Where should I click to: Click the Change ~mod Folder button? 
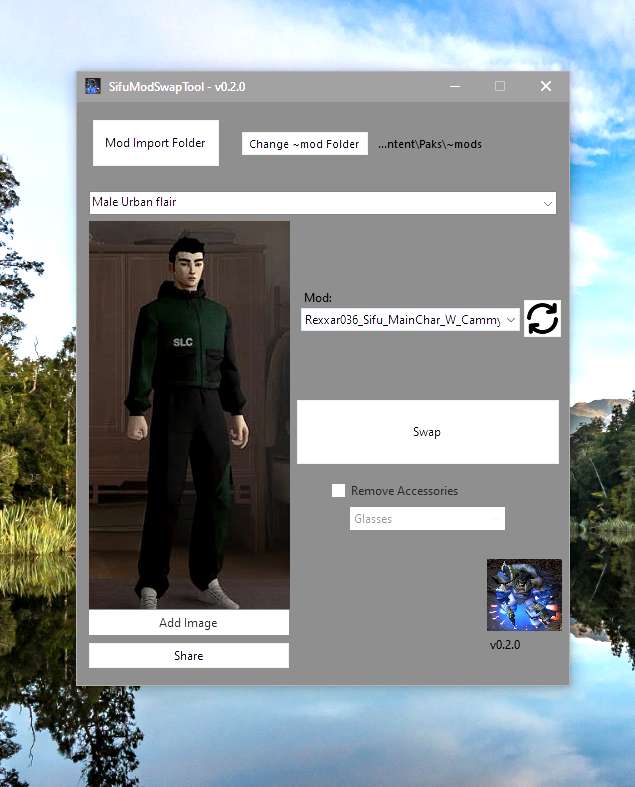(x=304, y=144)
